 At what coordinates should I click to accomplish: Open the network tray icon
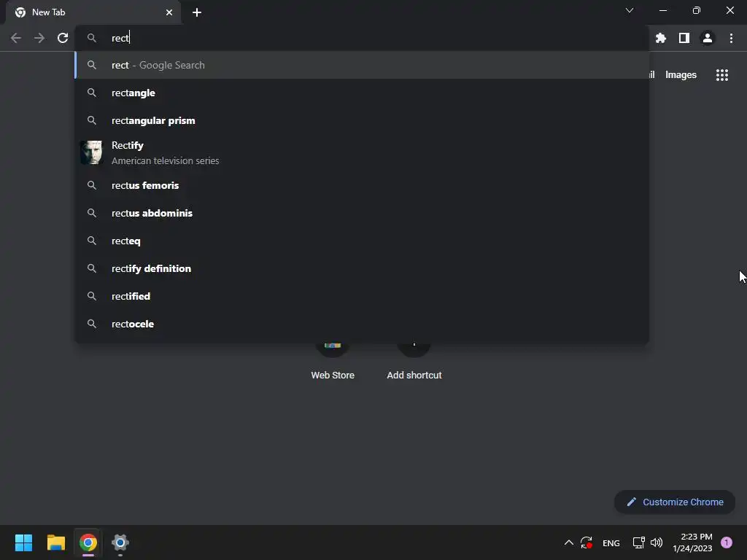coord(639,542)
